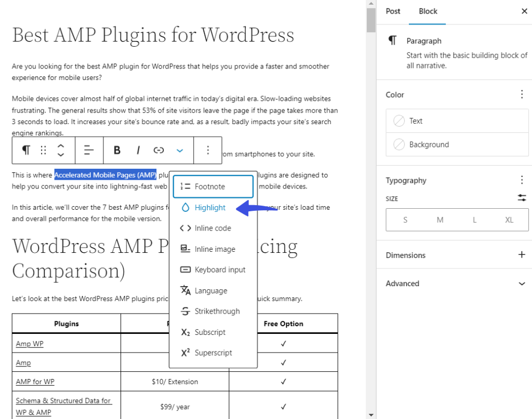
Task: Open the AMP for WP link
Action: pos(35,382)
